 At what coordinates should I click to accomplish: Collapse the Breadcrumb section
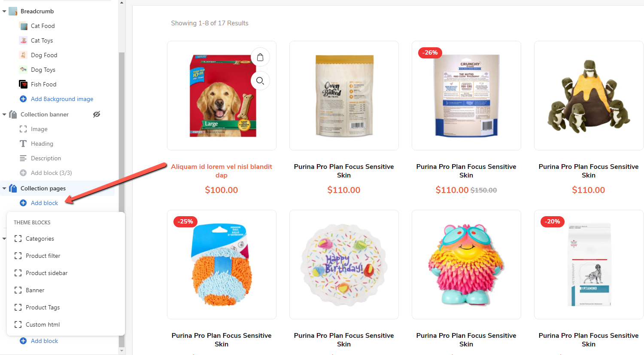click(4, 11)
